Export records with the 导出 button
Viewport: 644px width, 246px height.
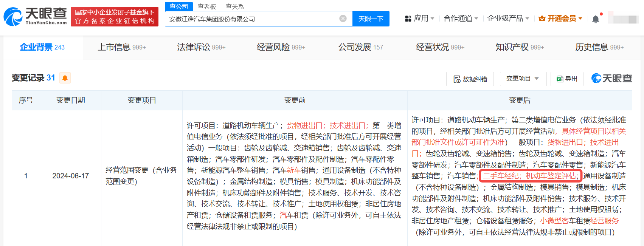click(567, 79)
